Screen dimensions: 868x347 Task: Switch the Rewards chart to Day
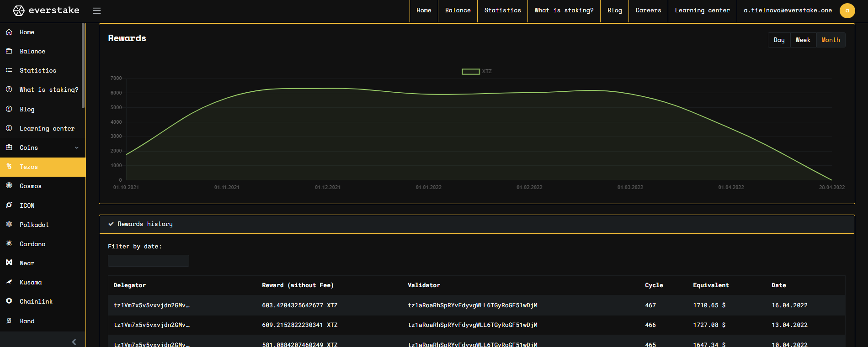779,40
